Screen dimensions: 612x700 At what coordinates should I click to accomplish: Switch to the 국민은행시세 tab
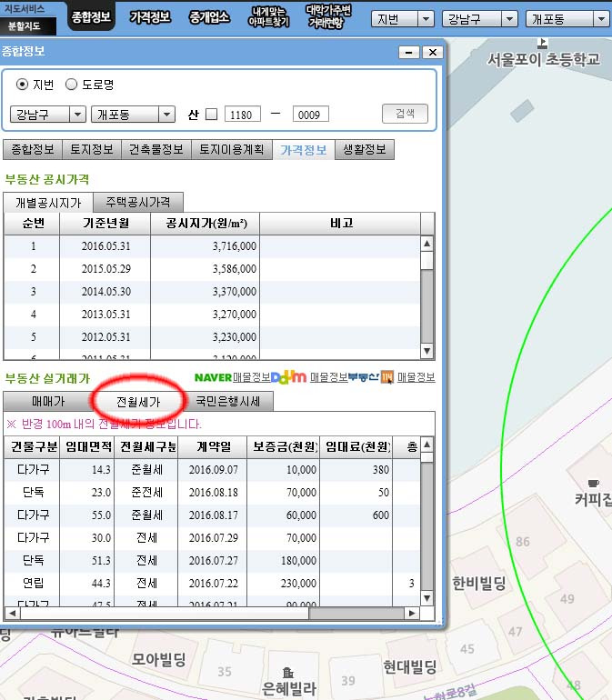228,401
